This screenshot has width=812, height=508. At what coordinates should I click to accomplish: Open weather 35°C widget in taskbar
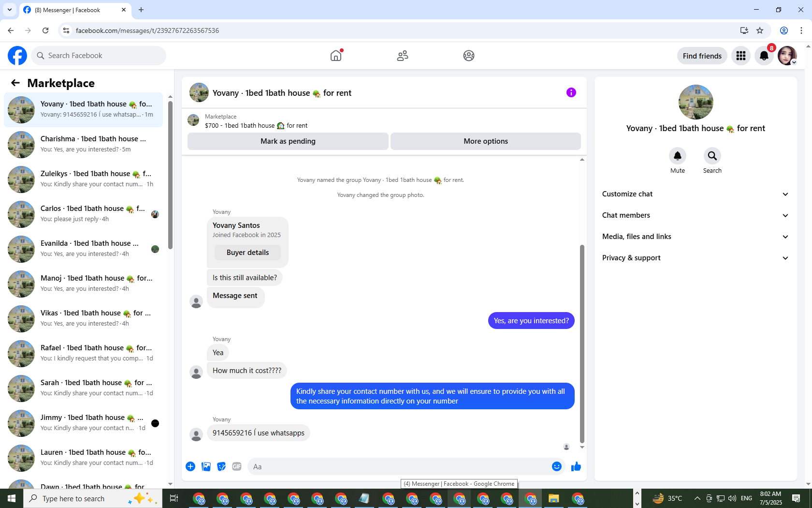(667, 498)
